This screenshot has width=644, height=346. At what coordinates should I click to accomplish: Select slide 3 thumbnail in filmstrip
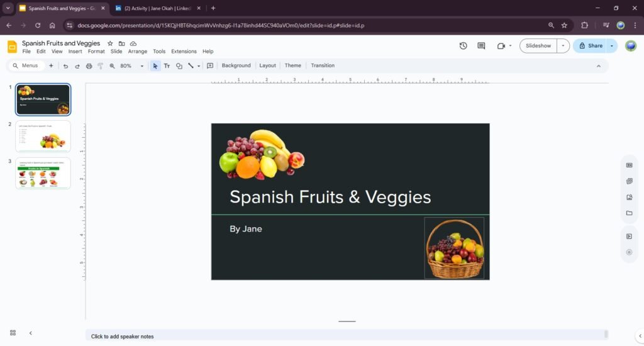(x=43, y=173)
